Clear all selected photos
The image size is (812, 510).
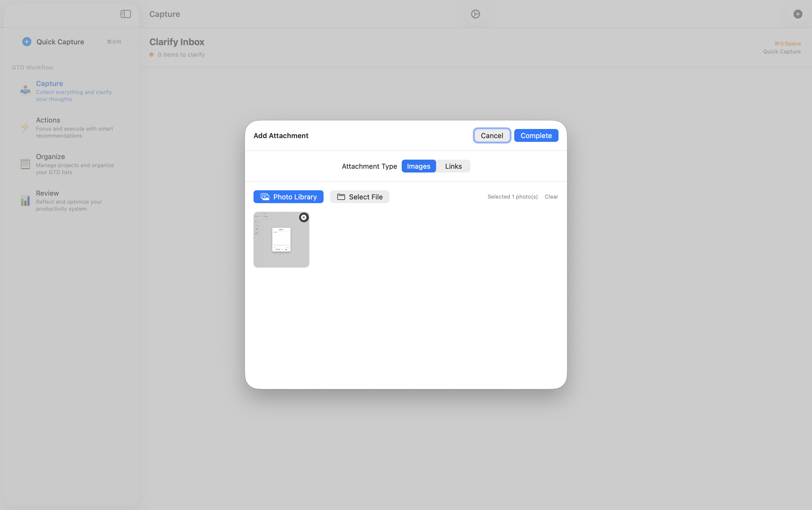click(552, 197)
